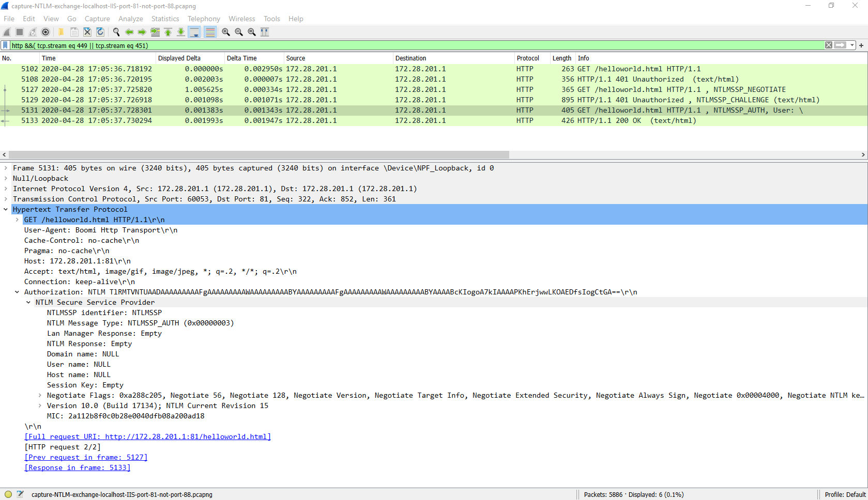Open the Statistics menu
This screenshot has width=868, height=500.
coord(165,19)
